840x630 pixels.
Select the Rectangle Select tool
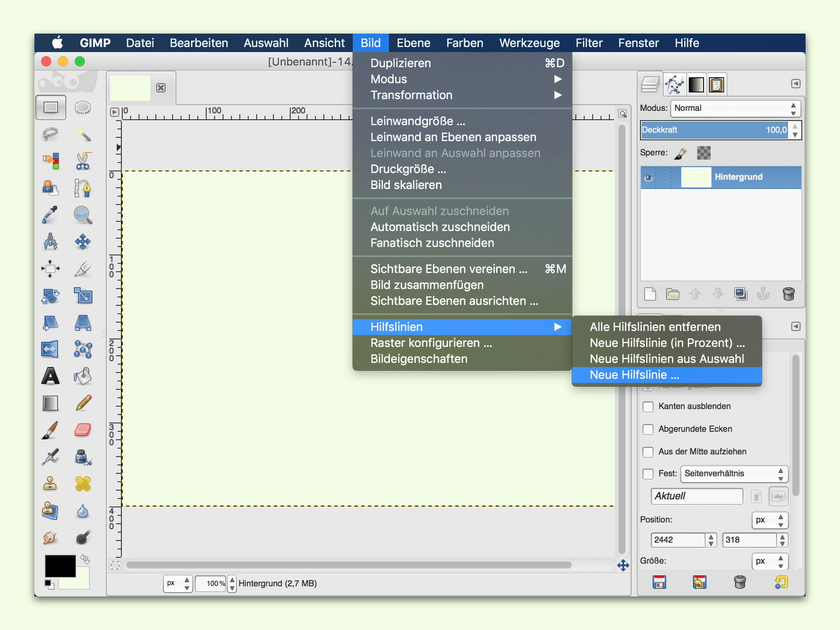point(50,108)
